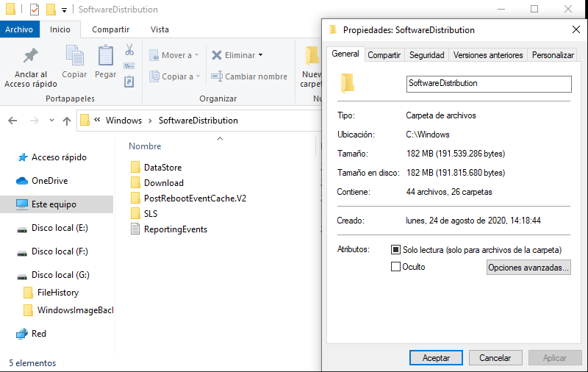588x372 pixels.
Task: Select the ReportingEvents document icon
Action: coord(135,229)
